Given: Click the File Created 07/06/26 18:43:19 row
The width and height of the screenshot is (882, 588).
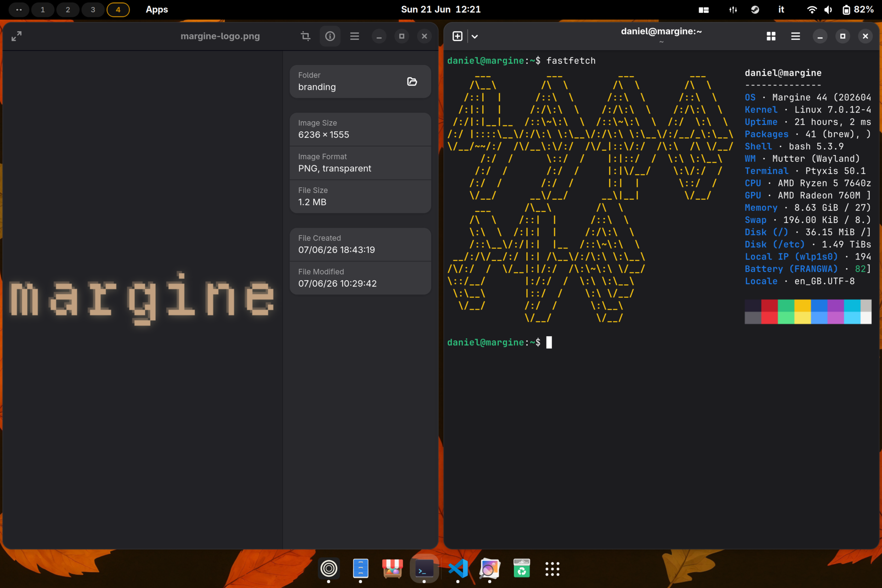Looking at the screenshot, I should click(x=360, y=244).
